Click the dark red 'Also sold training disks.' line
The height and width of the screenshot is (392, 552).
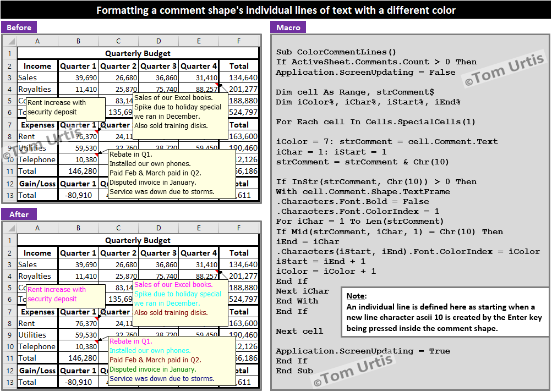(171, 312)
